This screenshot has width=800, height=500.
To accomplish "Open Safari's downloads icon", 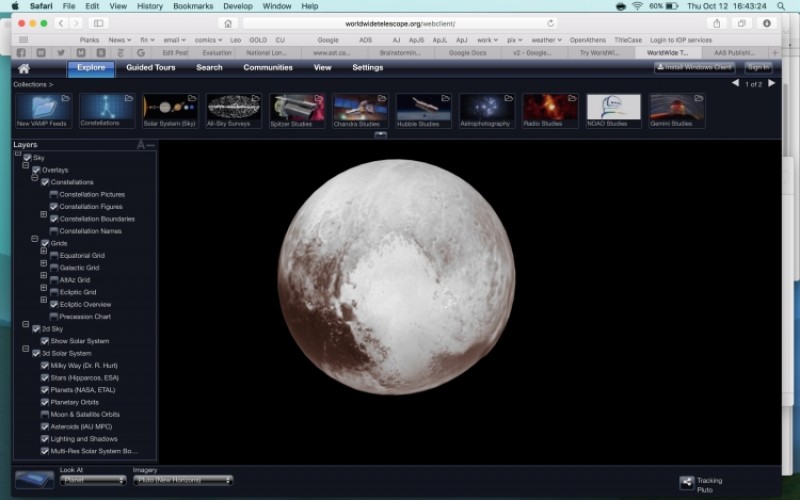I will click(x=766, y=23).
